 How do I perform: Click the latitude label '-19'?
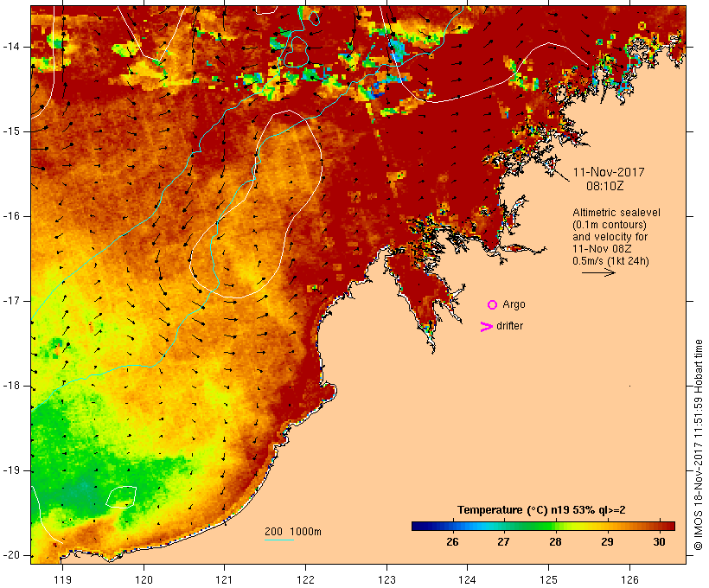tap(10, 470)
